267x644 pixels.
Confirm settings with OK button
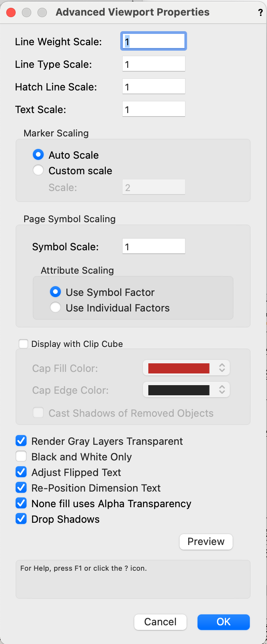pos(223,622)
